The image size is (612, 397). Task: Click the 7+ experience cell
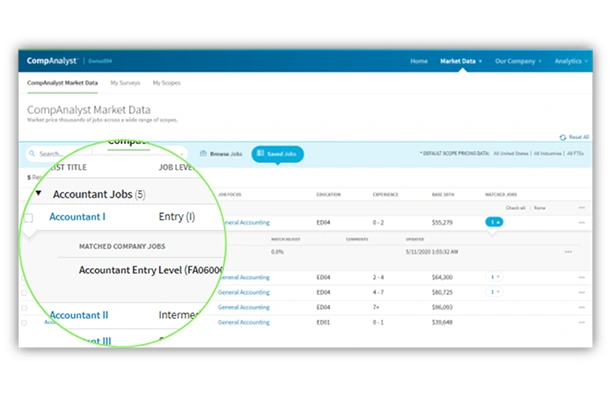point(376,307)
